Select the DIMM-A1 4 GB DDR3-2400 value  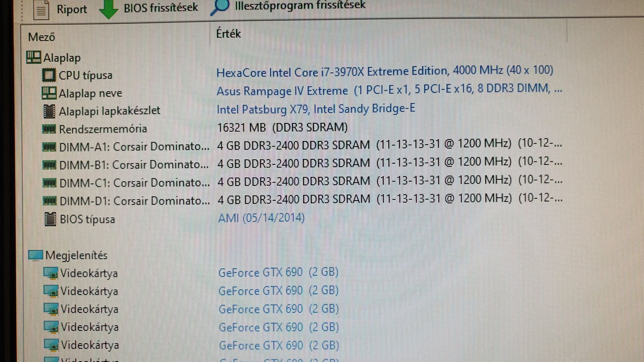click(x=390, y=144)
